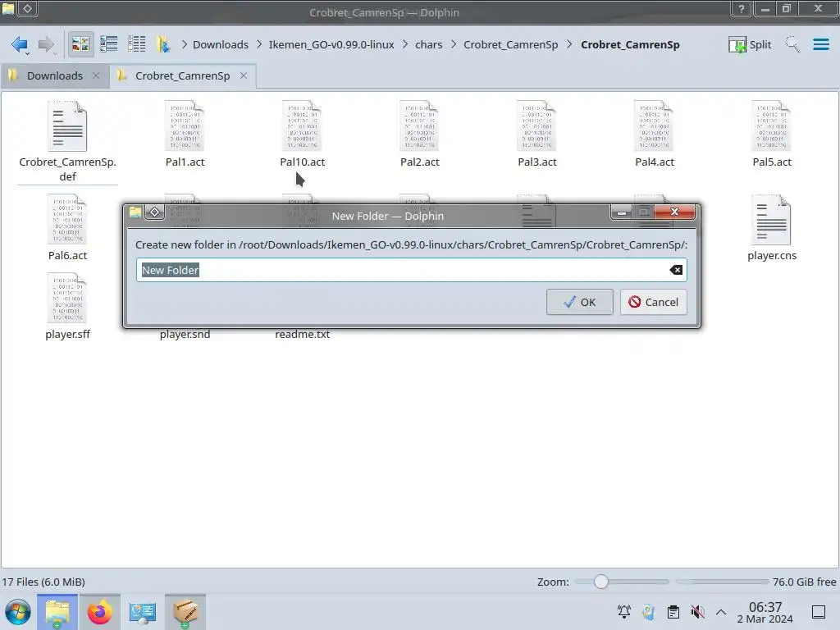Expand chevron before chars breadcrumb

tap(405, 44)
